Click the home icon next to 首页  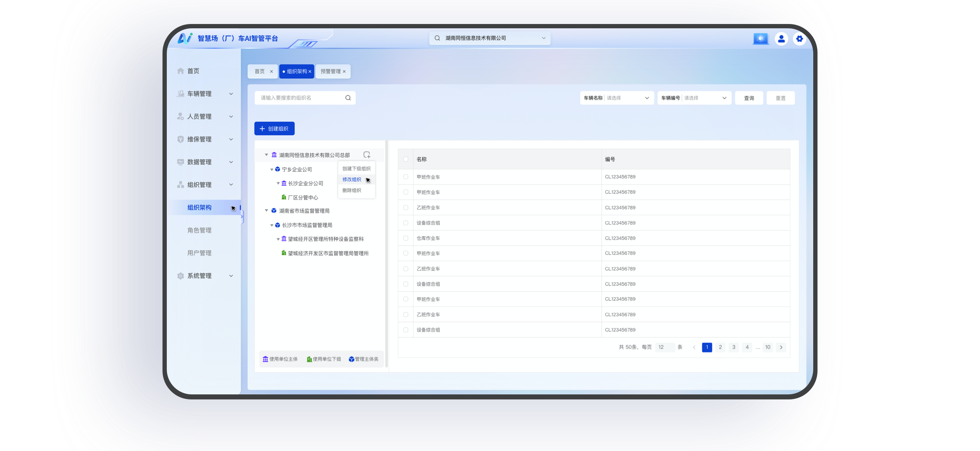pos(181,71)
